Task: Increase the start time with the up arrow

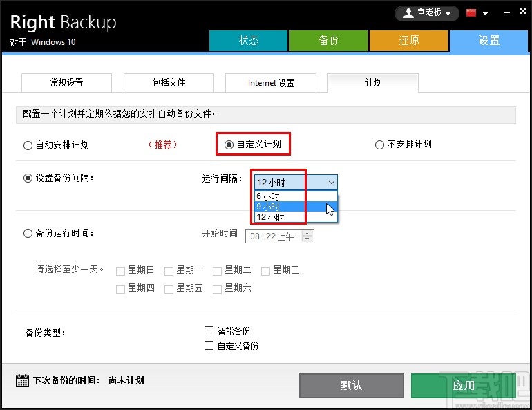Action: click(307, 233)
